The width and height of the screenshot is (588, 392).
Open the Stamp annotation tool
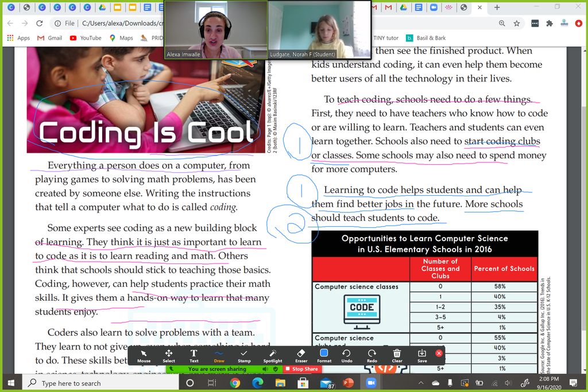click(x=244, y=356)
